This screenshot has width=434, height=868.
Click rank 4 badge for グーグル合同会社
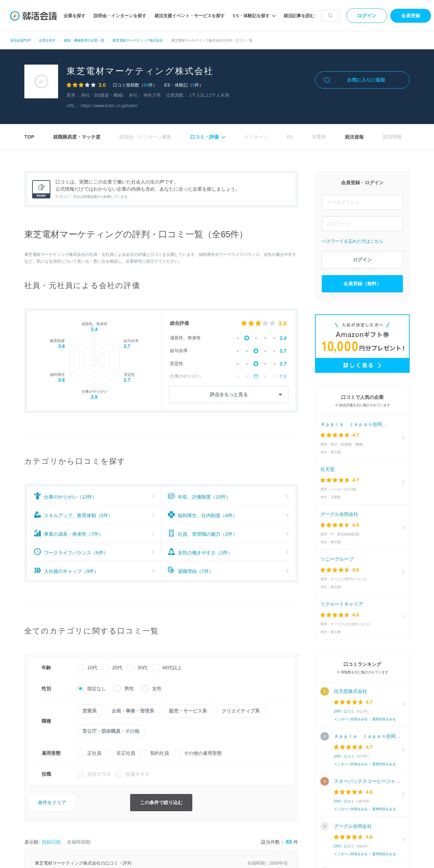click(324, 826)
